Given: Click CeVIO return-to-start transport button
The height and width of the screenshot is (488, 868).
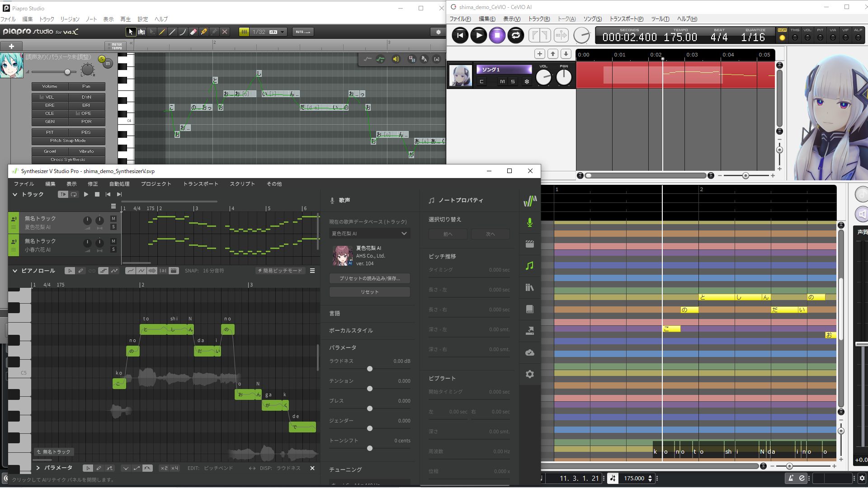Looking at the screenshot, I should [460, 35].
